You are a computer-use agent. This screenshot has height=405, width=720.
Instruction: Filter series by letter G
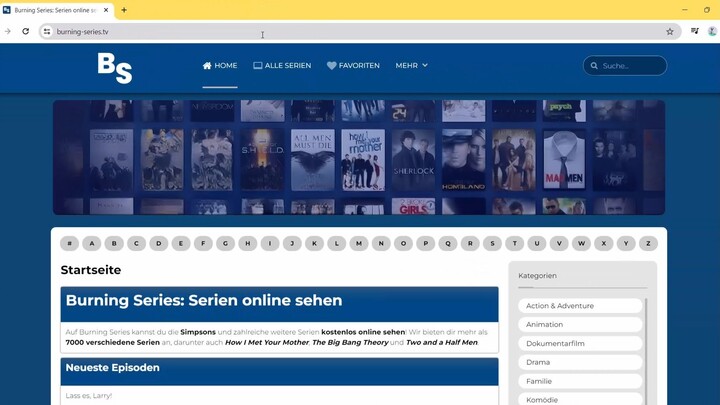click(225, 243)
